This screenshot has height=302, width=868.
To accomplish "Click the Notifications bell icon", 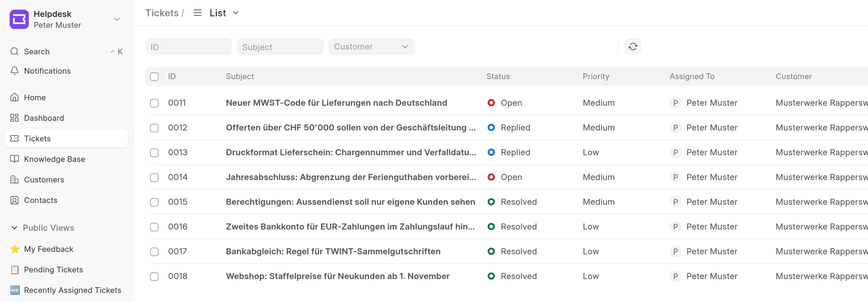I will (x=14, y=71).
